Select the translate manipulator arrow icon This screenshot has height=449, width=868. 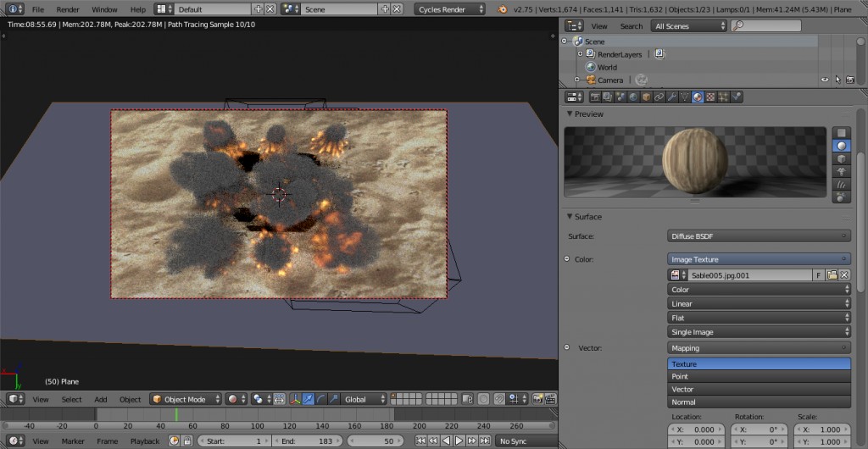point(309,399)
